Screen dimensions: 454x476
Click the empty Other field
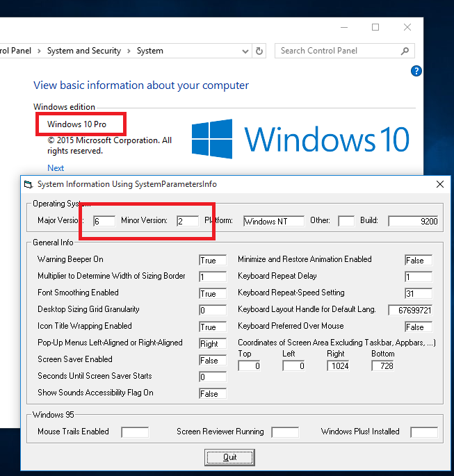[346, 221]
